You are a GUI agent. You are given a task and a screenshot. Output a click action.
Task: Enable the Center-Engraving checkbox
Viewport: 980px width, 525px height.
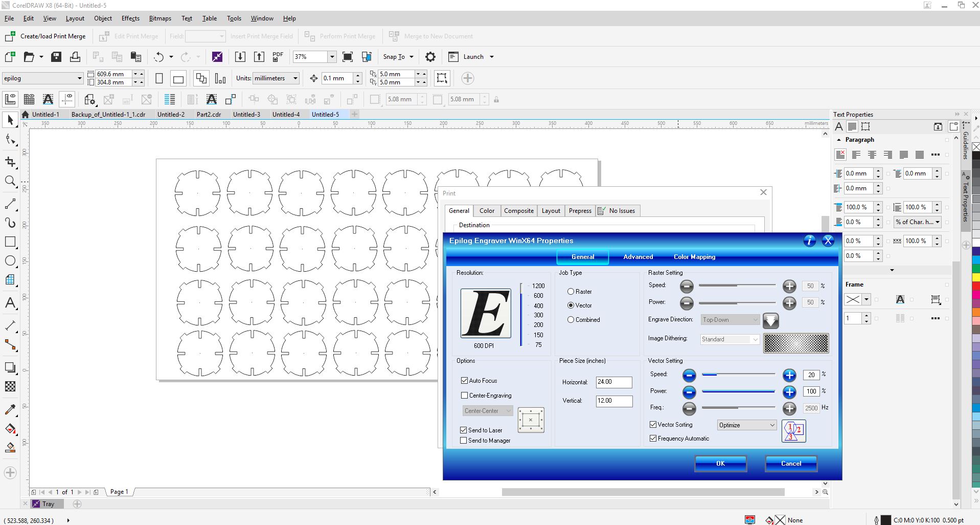464,395
